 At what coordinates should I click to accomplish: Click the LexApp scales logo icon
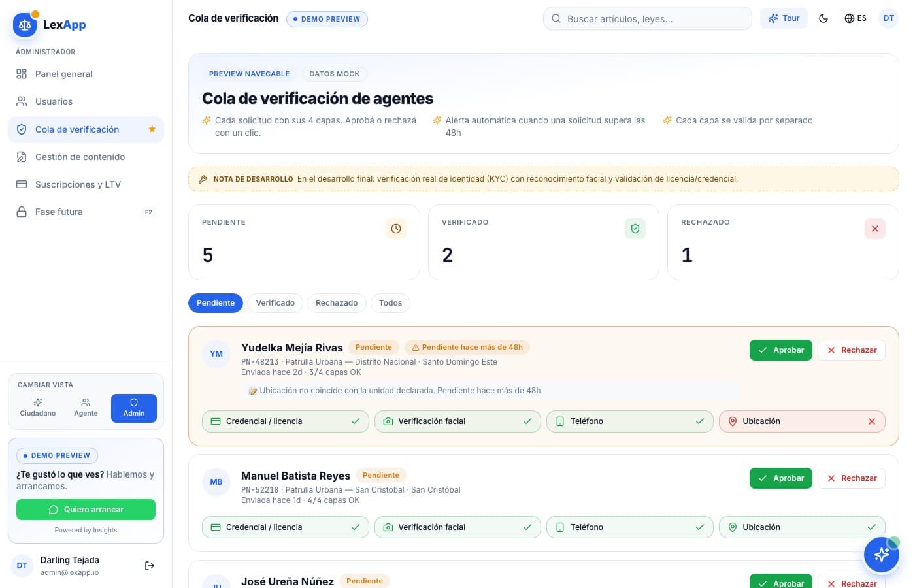click(x=25, y=25)
